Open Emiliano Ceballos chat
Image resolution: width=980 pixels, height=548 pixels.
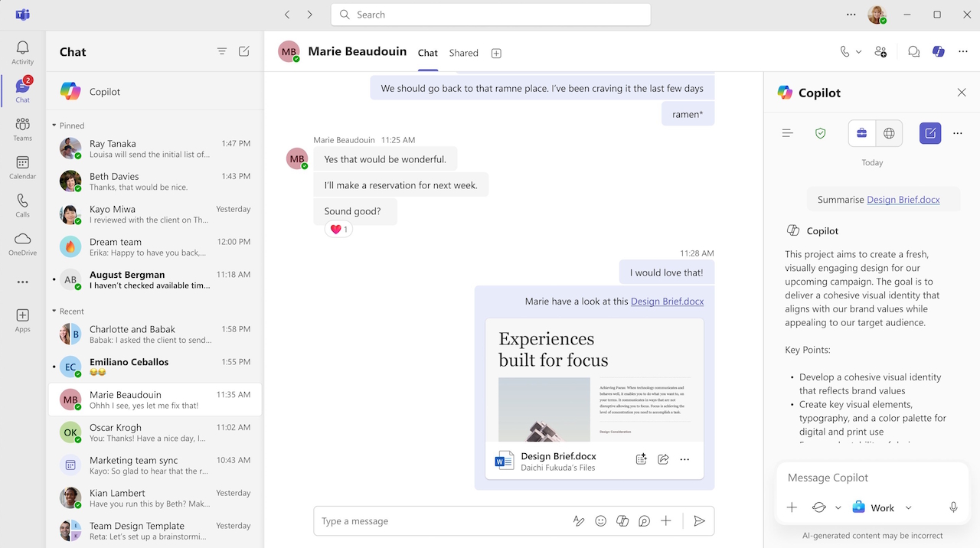[x=154, y=367]
